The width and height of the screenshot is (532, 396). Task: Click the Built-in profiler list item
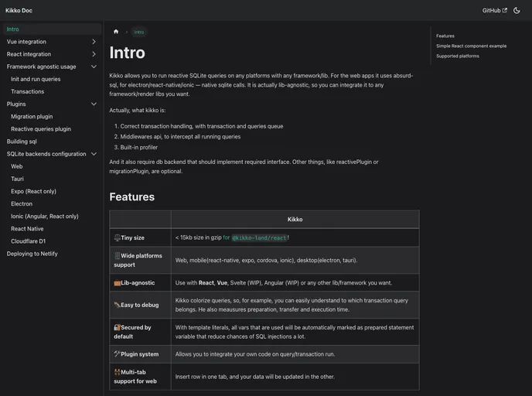click(138, 148)
